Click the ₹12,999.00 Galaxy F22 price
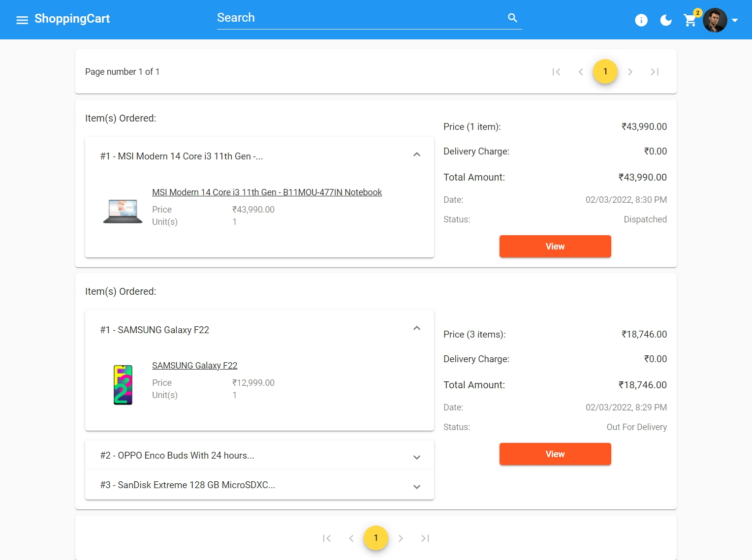752x560 pixels. point(253,383)
